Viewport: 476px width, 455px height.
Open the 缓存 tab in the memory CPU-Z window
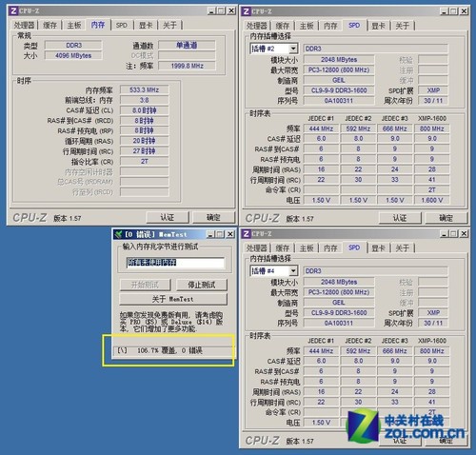tap(50, 25)
